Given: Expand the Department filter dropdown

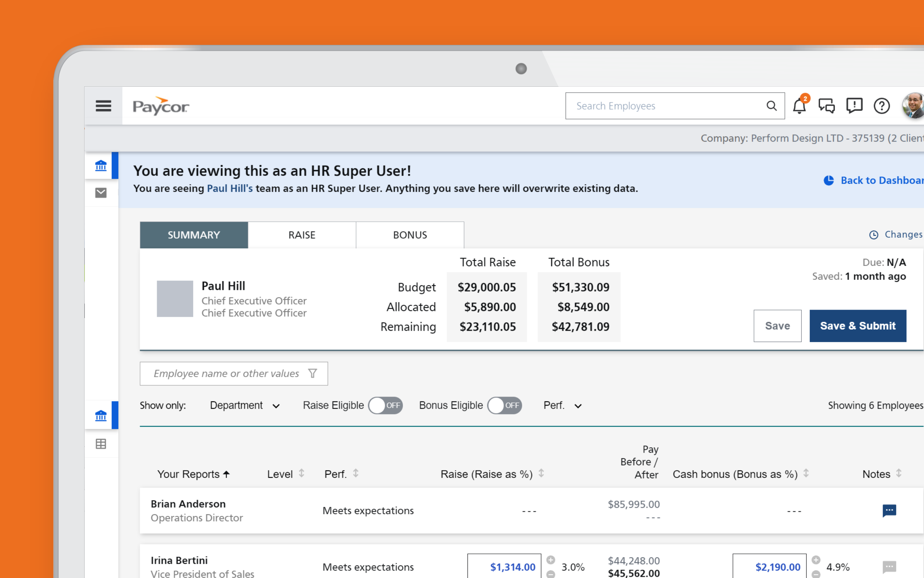Looking at the screenshot, I should point(245,405).
